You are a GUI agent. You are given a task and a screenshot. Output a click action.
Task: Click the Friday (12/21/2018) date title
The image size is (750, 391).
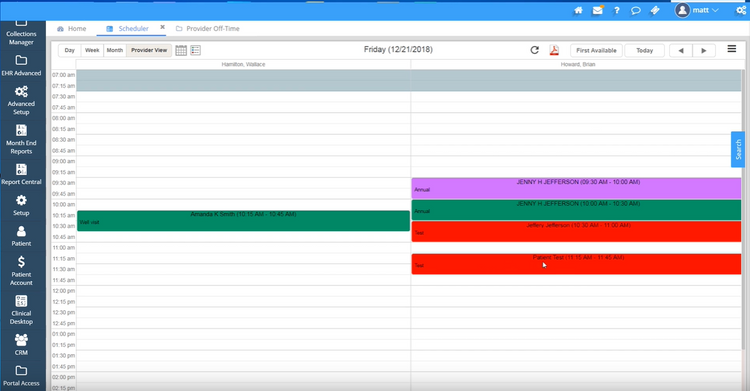point(398,49)
